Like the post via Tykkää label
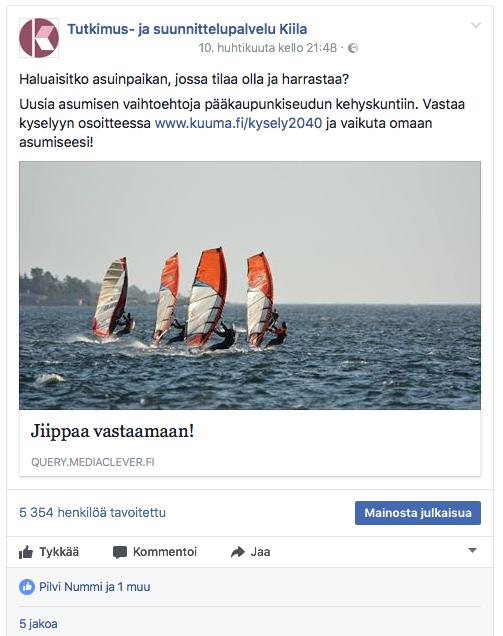 coord(59,552)
